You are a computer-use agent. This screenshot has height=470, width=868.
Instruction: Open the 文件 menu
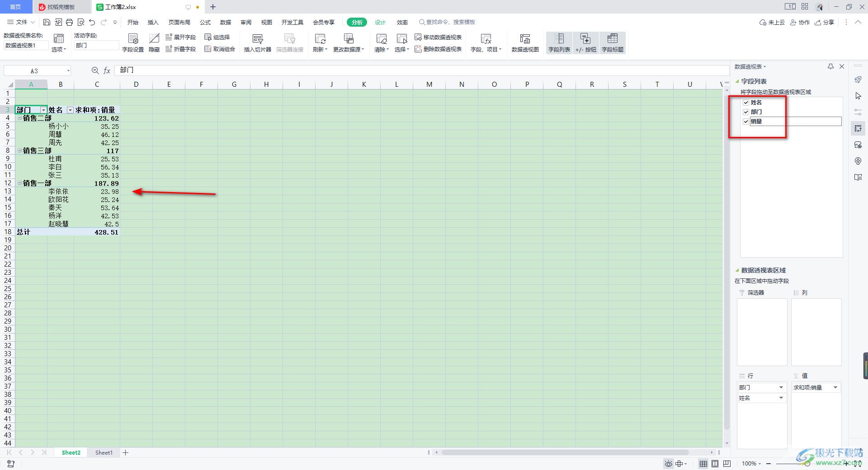pyautogui.click(x=21, y=22)
